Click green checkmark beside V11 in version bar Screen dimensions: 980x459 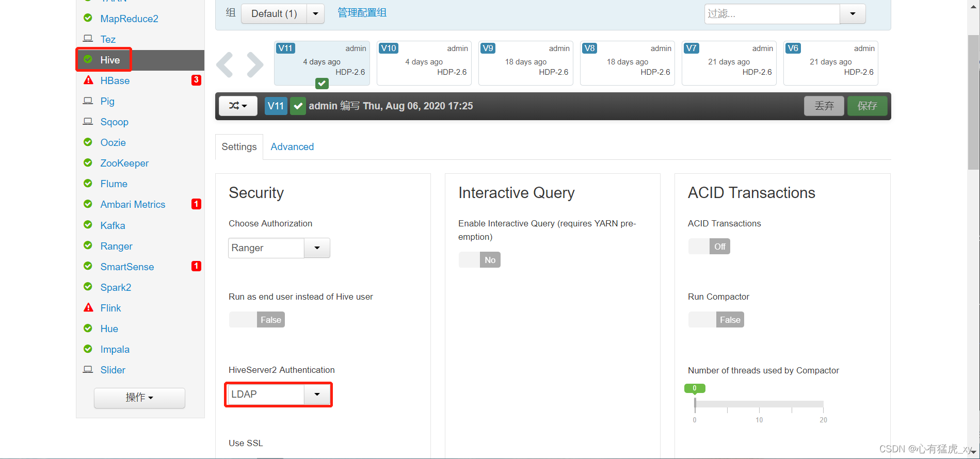point(298,106)
